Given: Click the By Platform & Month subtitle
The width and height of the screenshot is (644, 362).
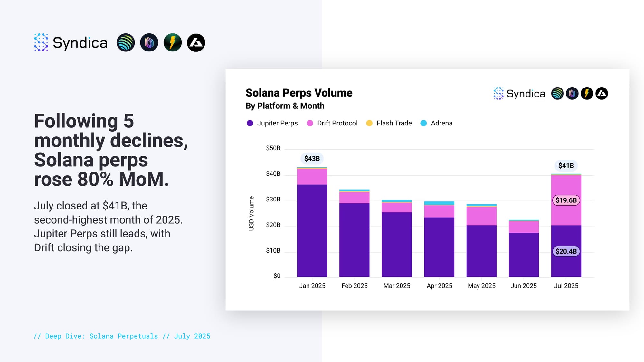Looking at the screenshot, I should pos(285,106).
